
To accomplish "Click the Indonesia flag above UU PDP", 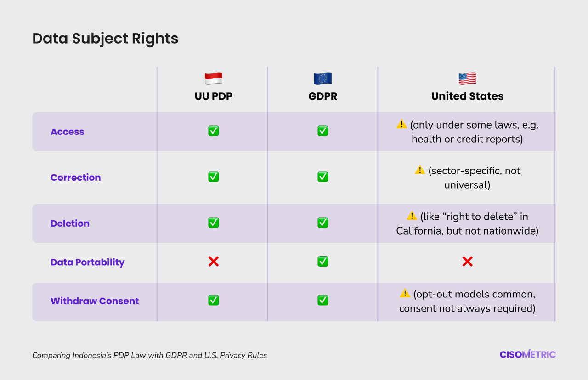I will (213, 78).
